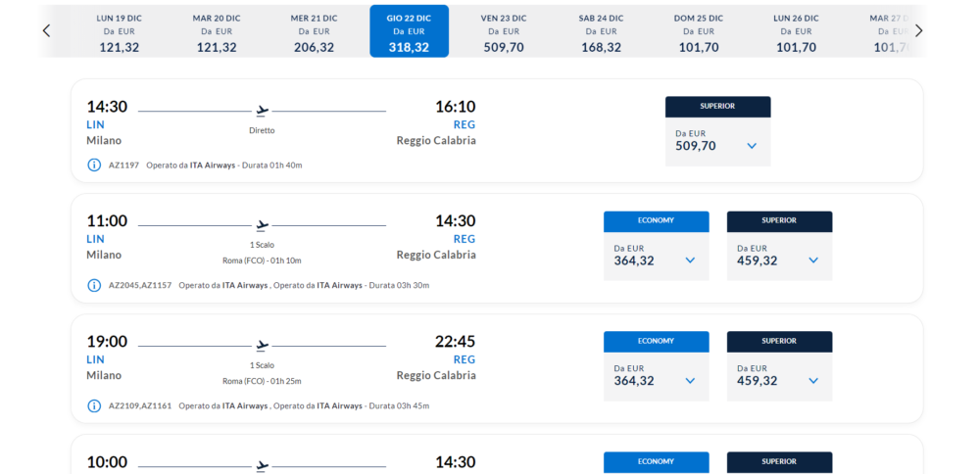The image size is (980, 474).
Task: Open info icon for flight AZ2109,AZ1161
Action: coord(94,405)
